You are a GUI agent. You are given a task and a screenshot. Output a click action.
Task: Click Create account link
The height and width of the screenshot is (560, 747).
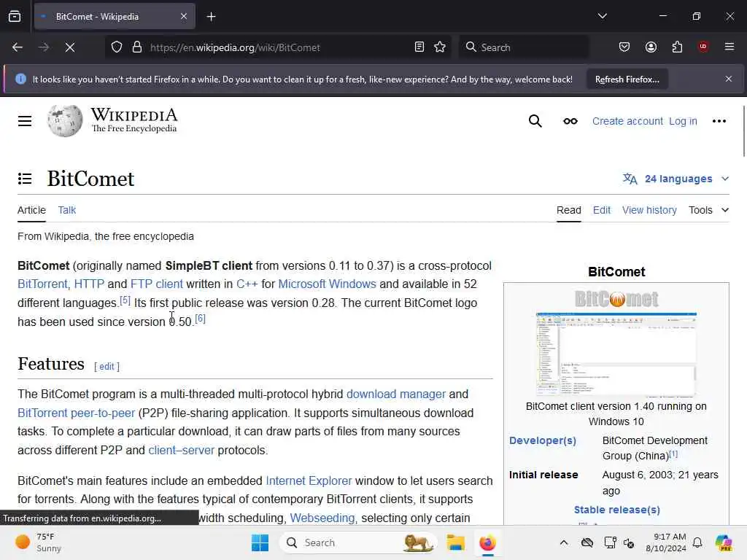(x=627, y=121)
